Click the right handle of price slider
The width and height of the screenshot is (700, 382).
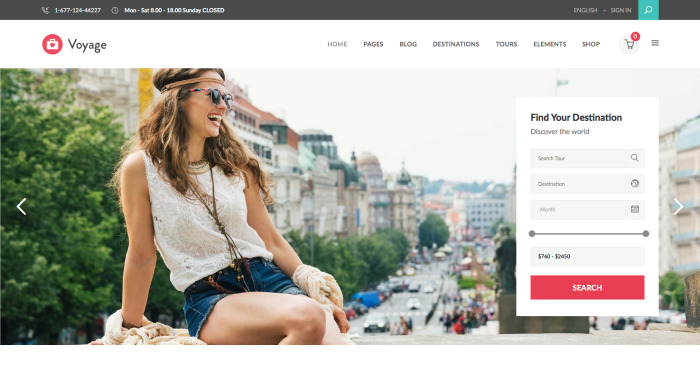(646, 233)
